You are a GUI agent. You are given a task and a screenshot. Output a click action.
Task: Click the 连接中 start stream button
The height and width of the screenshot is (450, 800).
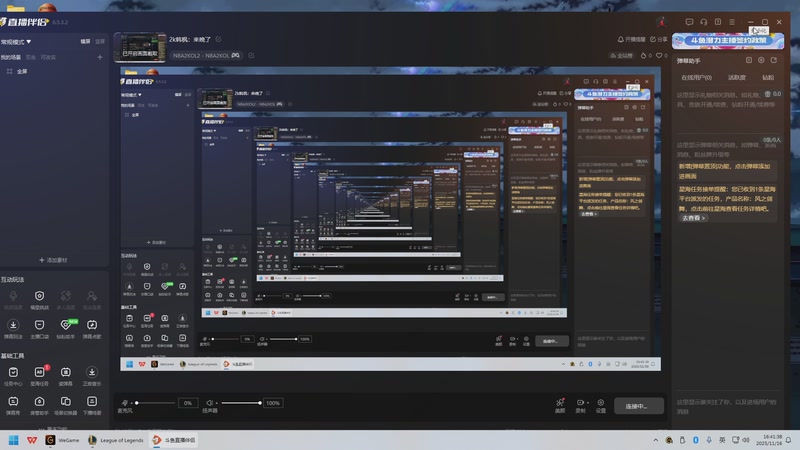coord(639,406)
